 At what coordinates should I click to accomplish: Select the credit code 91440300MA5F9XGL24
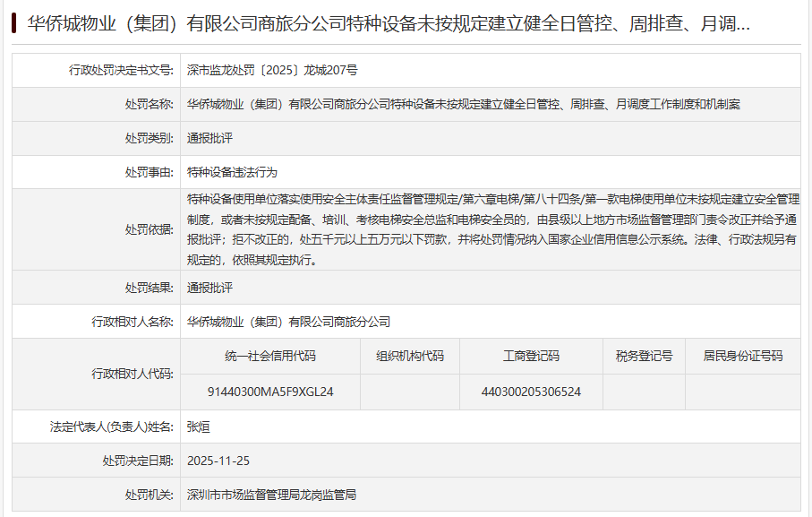tap(269, 392)
